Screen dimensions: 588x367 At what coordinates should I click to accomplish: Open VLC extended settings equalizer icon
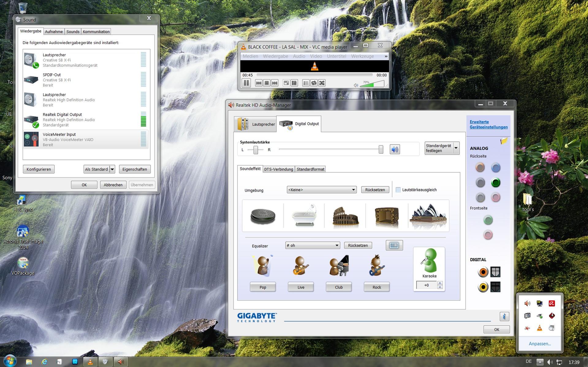294,83
